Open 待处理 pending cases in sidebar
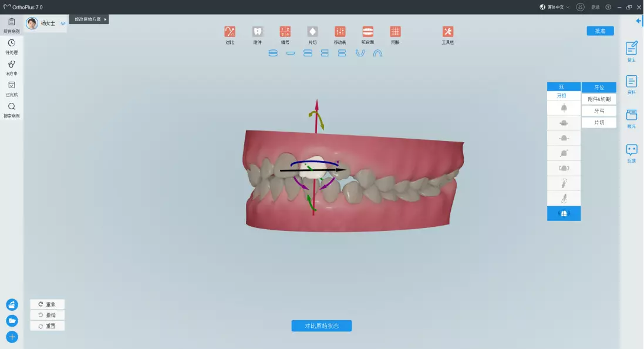The width and height of the screenshot is (644, 349). [12, 46]
